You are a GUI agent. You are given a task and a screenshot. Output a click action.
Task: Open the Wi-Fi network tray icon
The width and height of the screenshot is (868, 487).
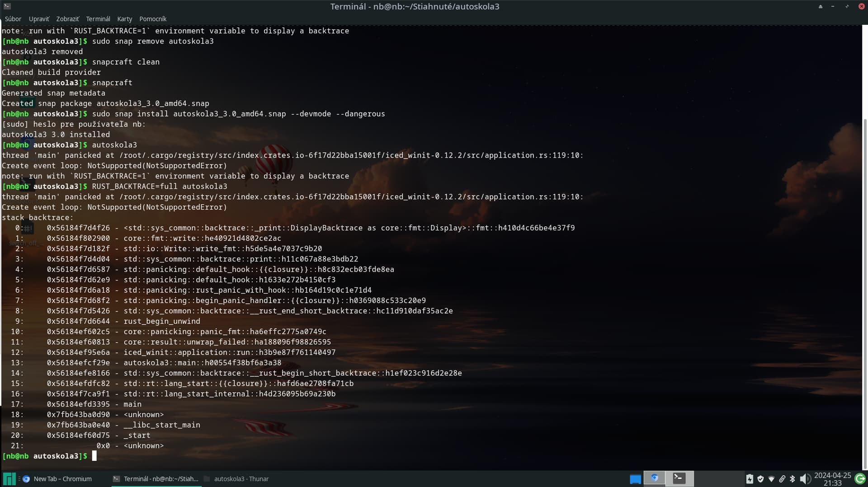tap(771, 479)
